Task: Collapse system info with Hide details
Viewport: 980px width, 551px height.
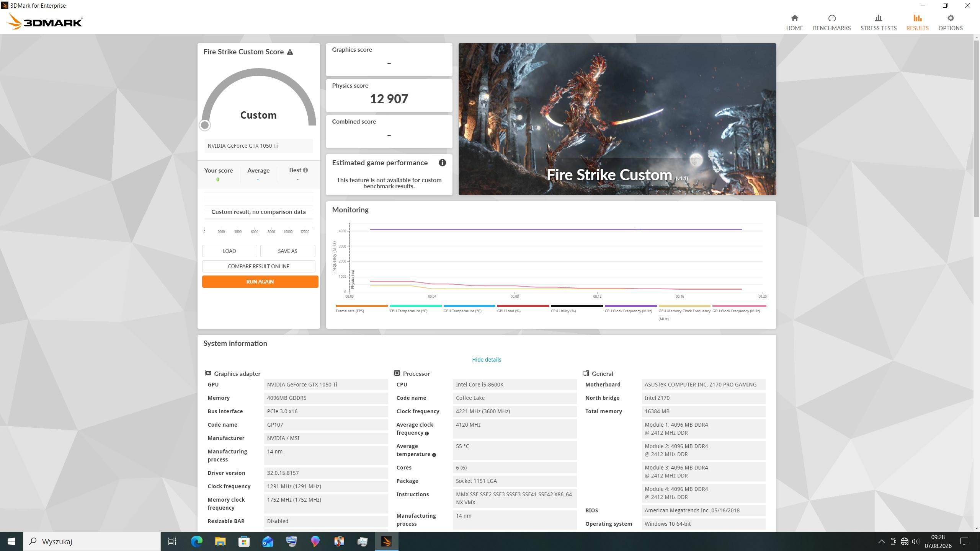Action: tap(486, 360)
